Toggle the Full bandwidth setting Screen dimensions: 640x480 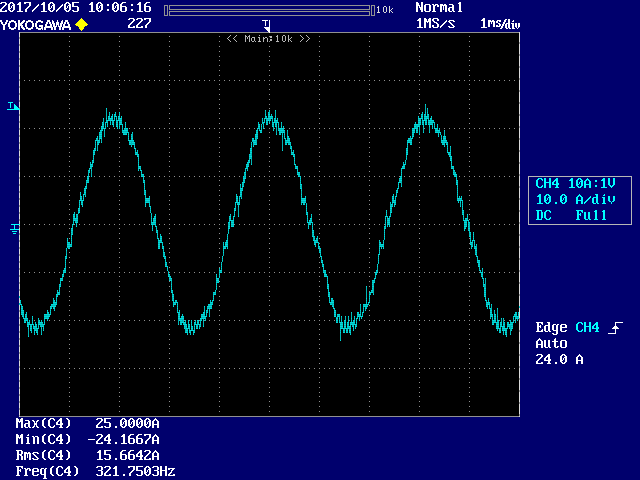[591, 215]
